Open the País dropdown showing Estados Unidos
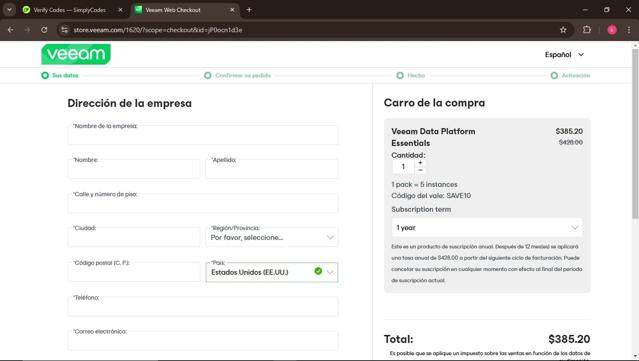The width and height of the screenshot is (639, 361). click(x=272, y=272)
